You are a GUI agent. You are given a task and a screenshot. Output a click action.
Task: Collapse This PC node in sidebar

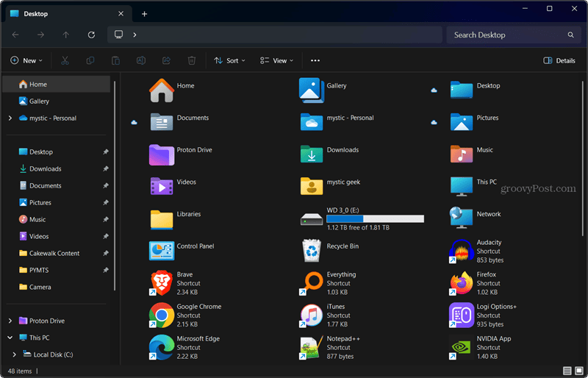point(10,338)
